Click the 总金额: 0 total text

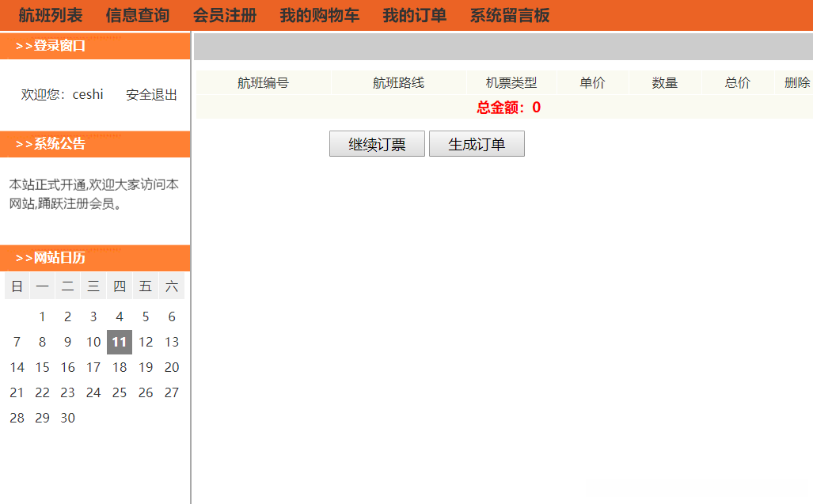(509, 108)
